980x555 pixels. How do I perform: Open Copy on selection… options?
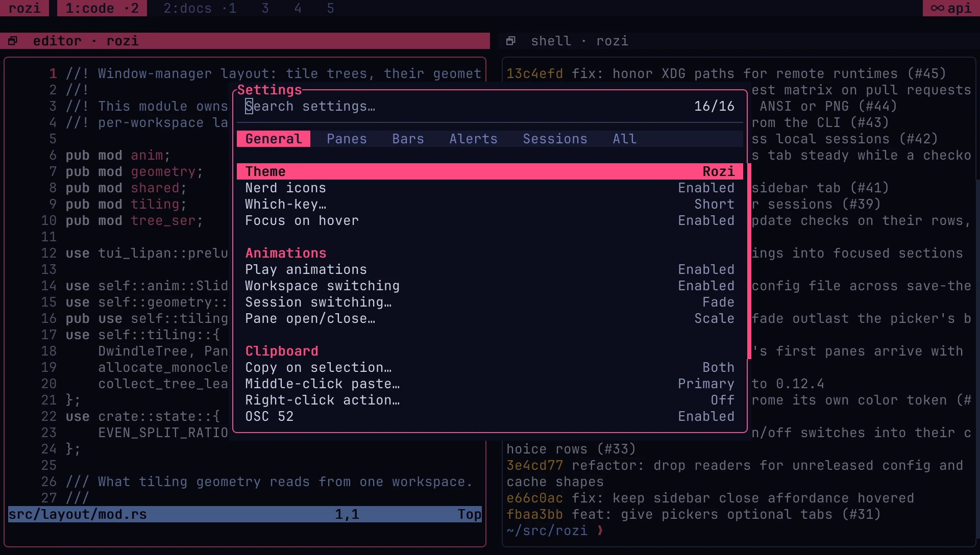click(x=490, y=367)
